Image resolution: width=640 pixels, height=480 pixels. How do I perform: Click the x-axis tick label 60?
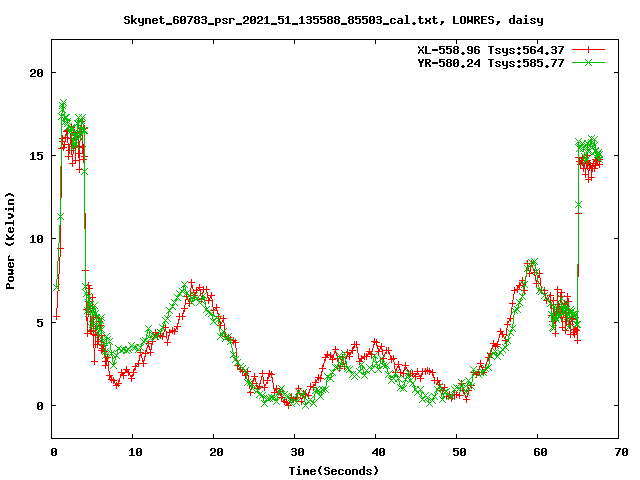(540, 452)
